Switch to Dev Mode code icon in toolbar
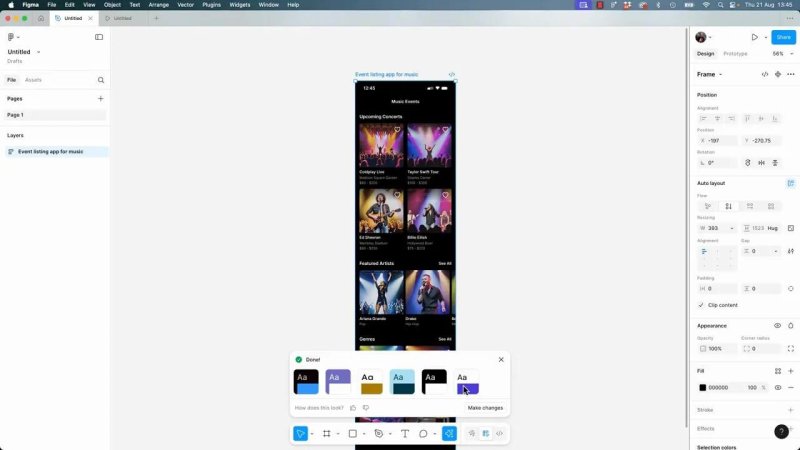The height and width of the screenshot is (450, 800). pos(499,434)
